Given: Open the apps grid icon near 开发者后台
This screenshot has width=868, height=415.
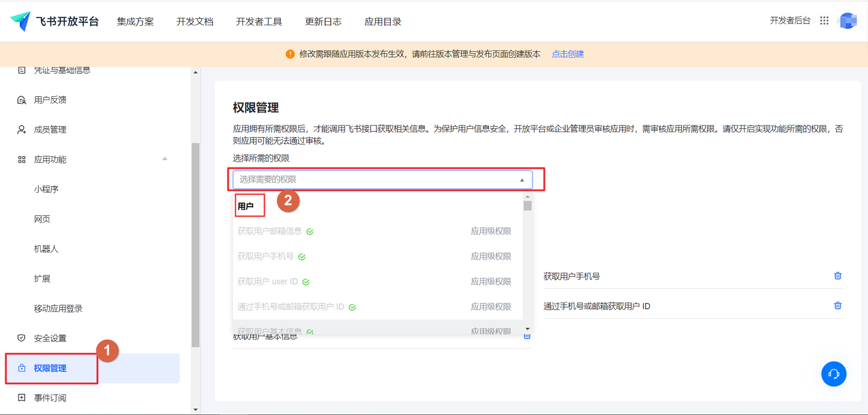Looking at the screenshot, I should [824, 20].
